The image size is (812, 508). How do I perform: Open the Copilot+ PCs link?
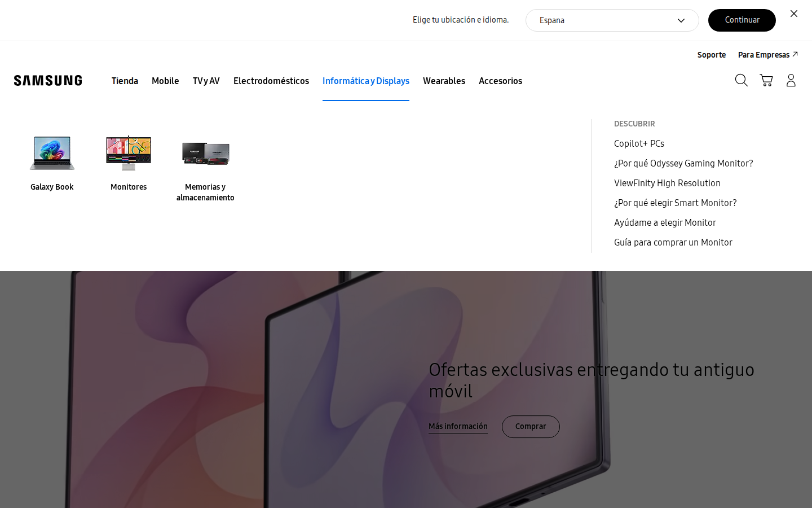point(639,144)
